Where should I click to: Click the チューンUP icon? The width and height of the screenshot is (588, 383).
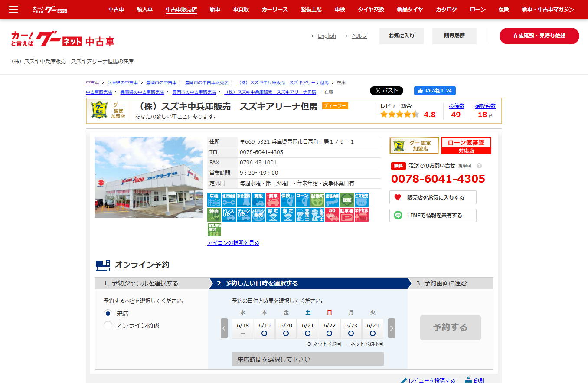pyautogui.click(x=244, y=215)
